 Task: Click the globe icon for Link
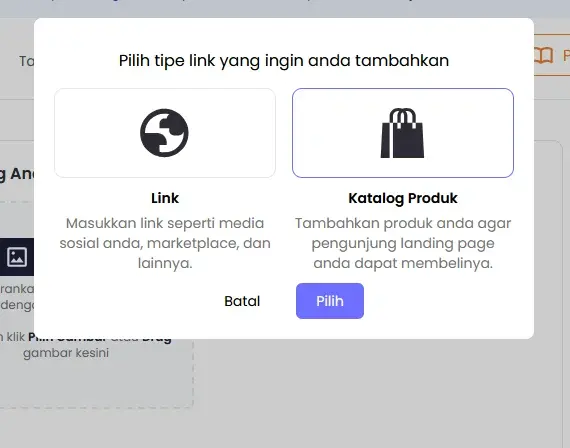pos(164,133)
